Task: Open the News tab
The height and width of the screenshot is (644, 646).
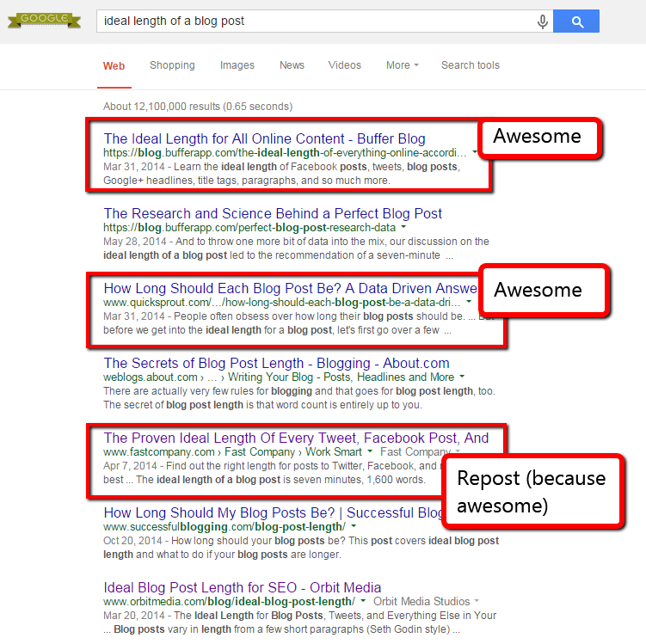Action: [x=292, y=65]
